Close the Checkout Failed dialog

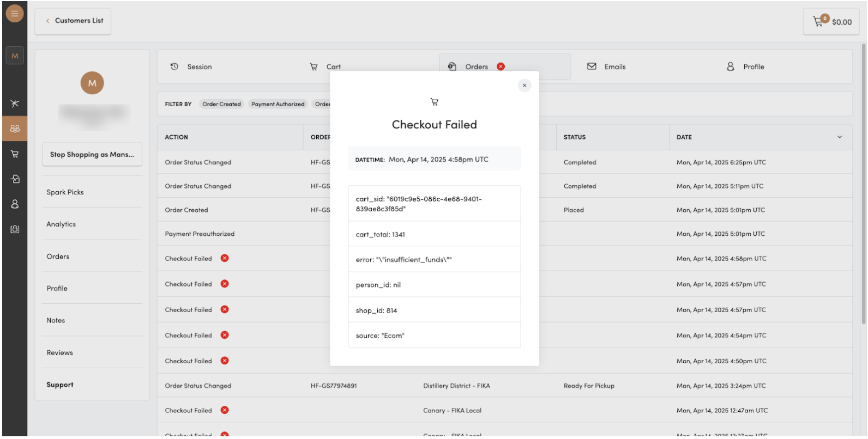pos(524,86)
